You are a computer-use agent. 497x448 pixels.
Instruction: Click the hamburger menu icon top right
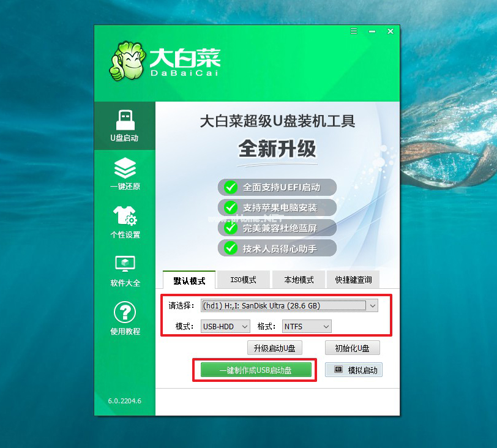point(353,31)
